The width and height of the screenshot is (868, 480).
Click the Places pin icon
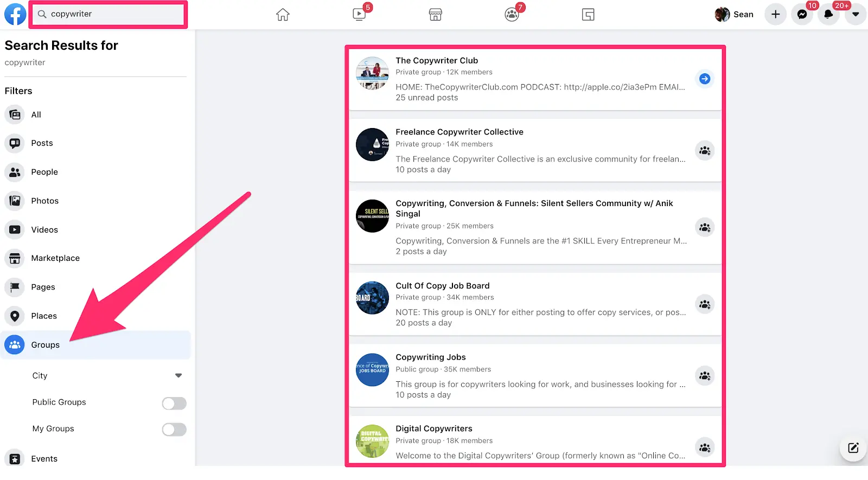tap(15, 316)
